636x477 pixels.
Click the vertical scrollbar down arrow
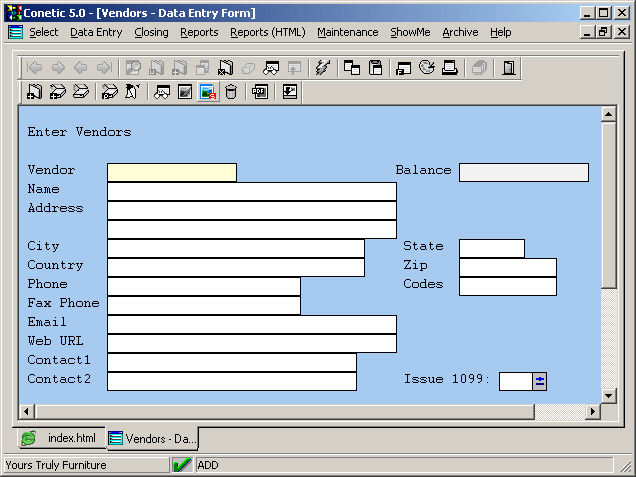point(608,395)
